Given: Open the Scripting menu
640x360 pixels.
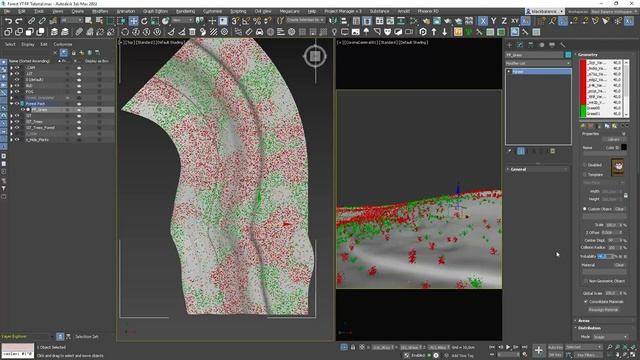Looking at the screenshot, I should point(238,11).
